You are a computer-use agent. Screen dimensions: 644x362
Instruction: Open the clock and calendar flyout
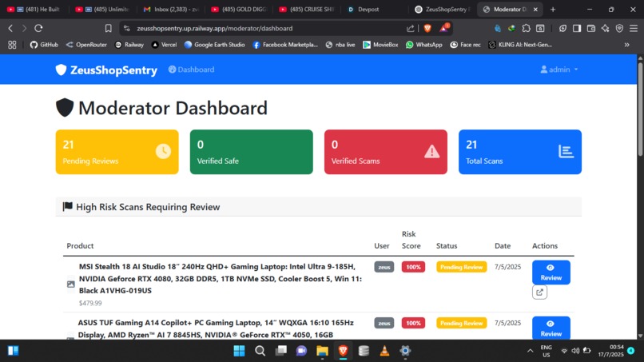610,351
